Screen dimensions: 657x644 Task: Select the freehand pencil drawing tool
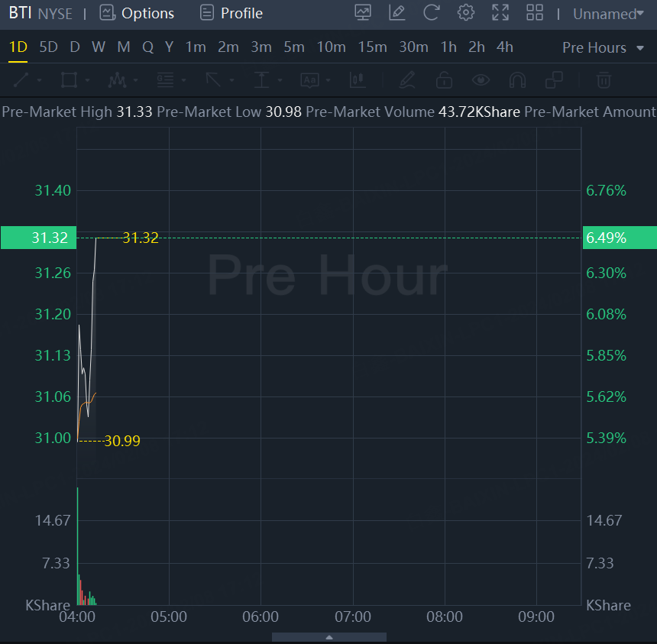407,79
